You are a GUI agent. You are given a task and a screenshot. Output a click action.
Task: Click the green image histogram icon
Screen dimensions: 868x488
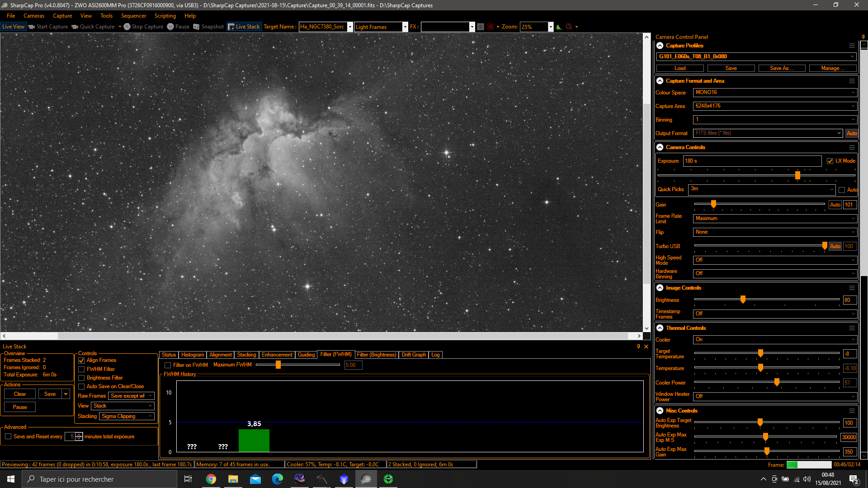click(559, 27)
